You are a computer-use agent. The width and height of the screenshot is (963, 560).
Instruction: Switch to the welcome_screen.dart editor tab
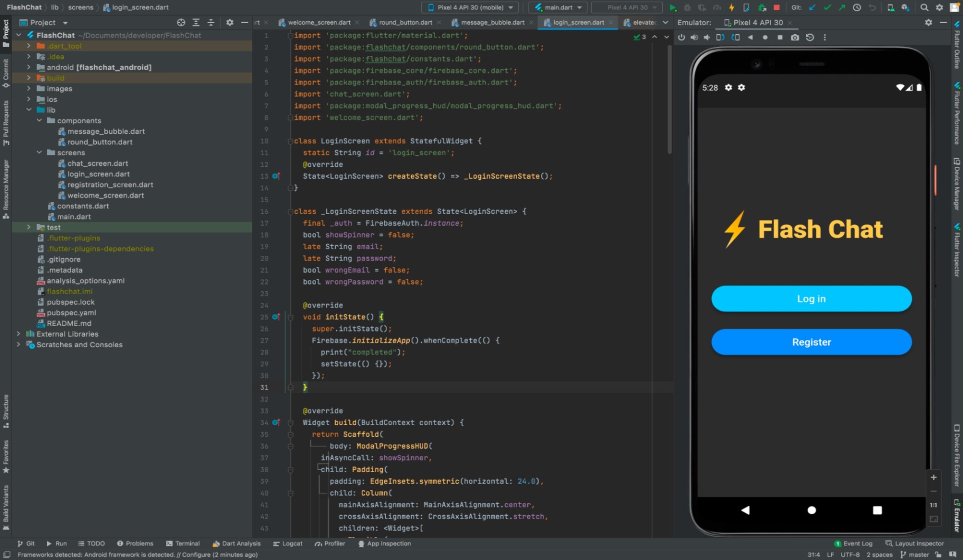point(319,23)
